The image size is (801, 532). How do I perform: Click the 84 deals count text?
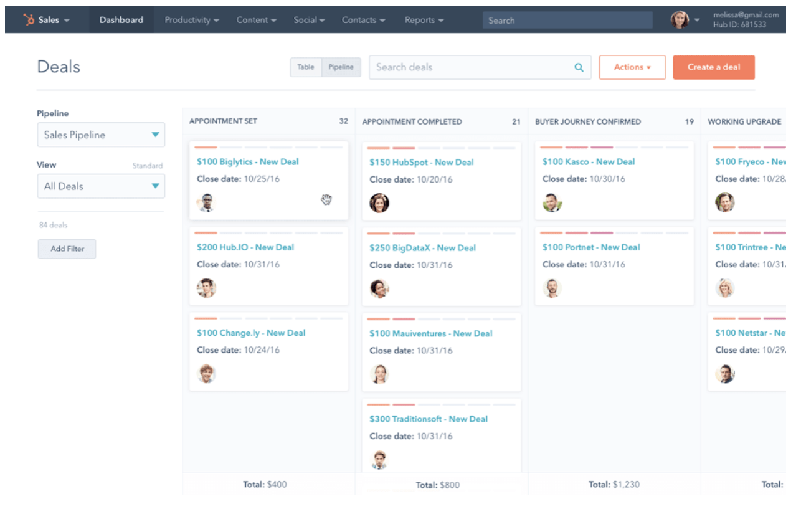pyautogui.click(x=54, y=225)
